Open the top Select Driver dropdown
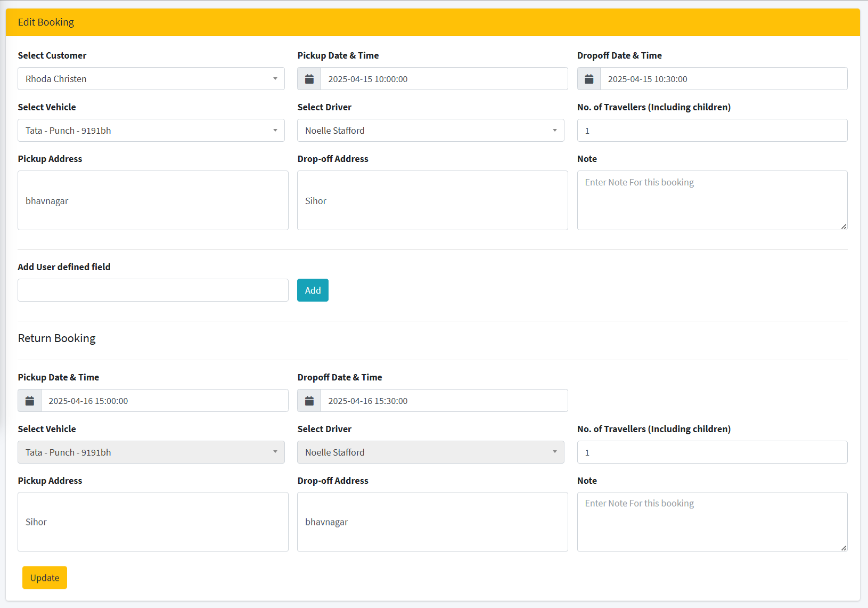 click(430, 131)
